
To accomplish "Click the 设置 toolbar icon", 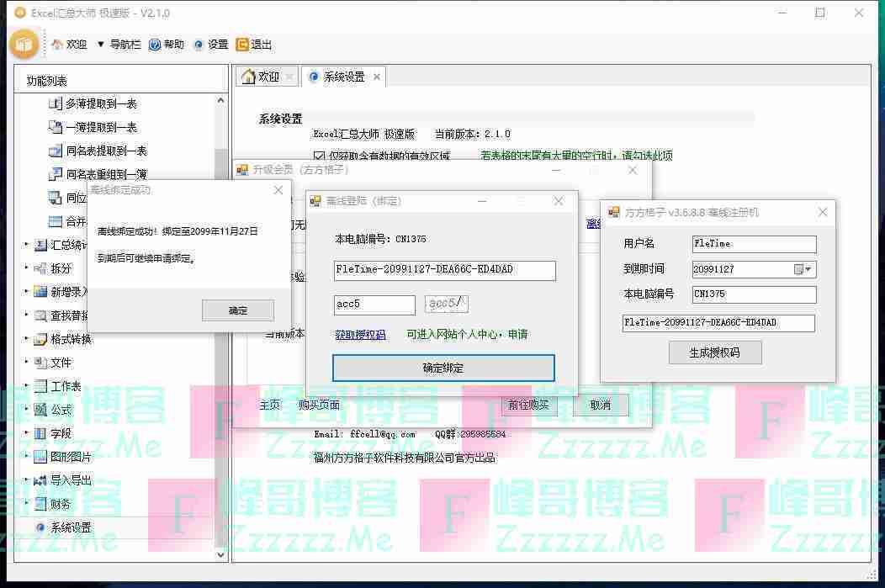I will (199, 45).
